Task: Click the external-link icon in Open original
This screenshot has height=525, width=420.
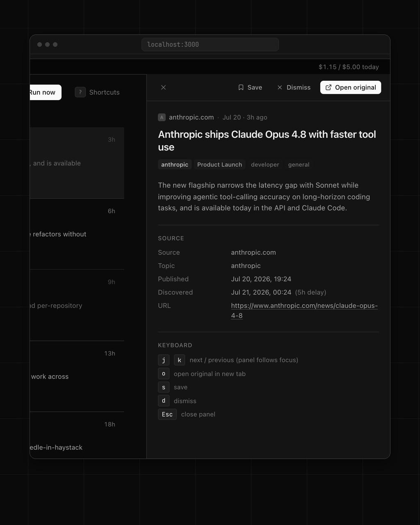Action: (x=329, y=87)
